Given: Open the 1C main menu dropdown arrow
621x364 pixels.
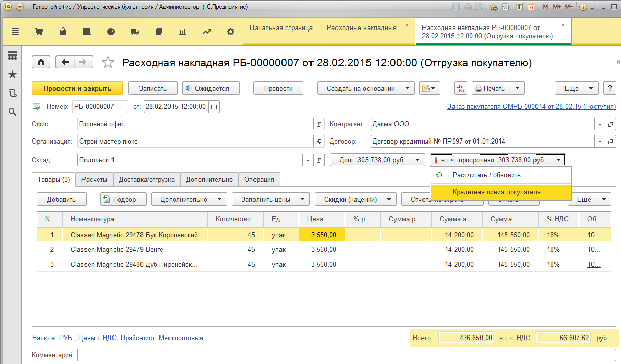Looking at the screenshot, I should point(20,7).
